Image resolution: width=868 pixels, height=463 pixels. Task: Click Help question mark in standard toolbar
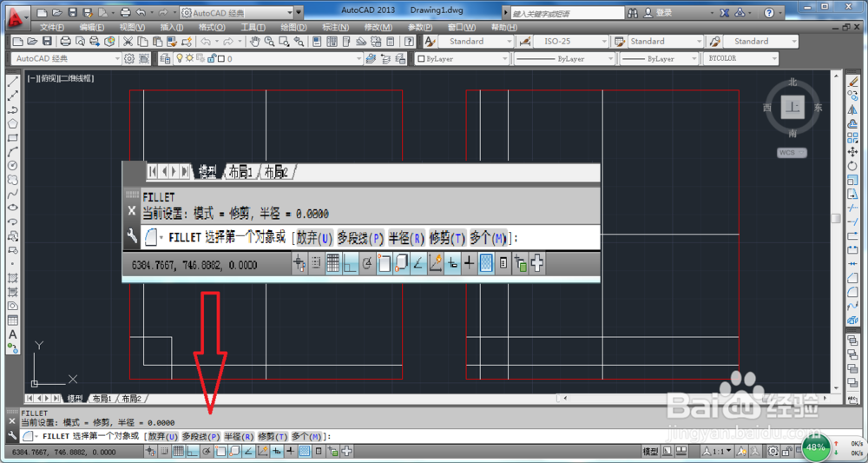tap(409, 41)
